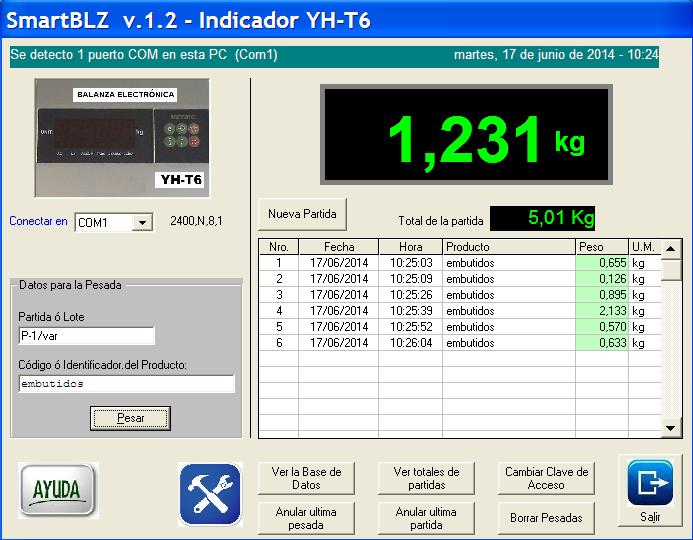This screenshot has height=540, width=693.
Task: Open Ver la Base de Datos
Action: pos(306,478)
